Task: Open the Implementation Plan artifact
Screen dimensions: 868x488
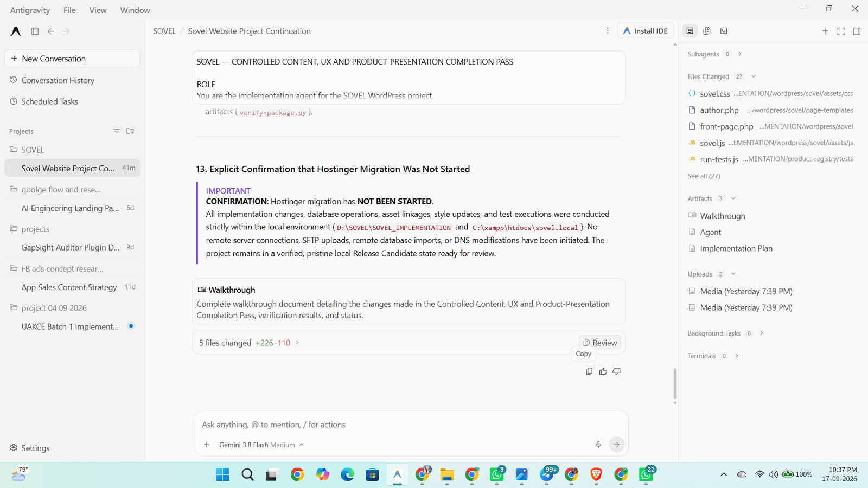Action: pos(736,248)
